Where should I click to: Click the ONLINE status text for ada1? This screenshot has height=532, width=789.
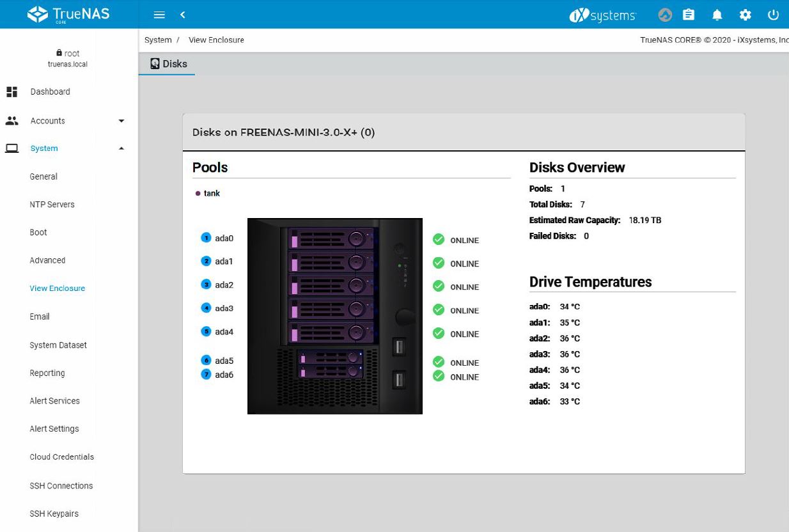(465, 263)
